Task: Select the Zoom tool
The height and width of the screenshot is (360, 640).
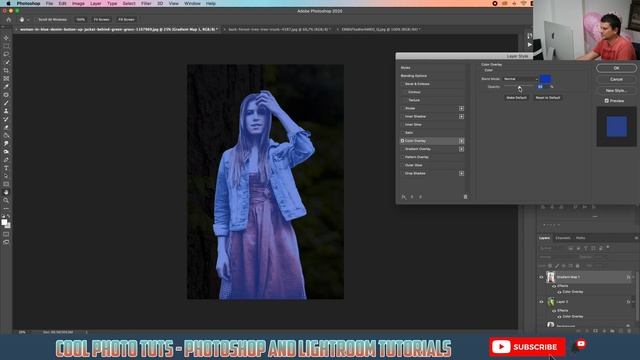Action: (6, 200)
